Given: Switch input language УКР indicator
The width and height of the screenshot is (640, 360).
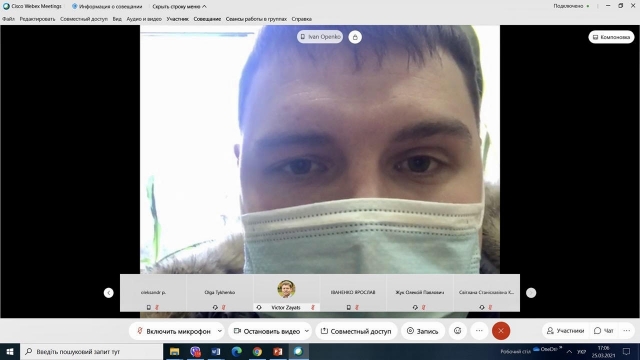Looking at the screenshot, I should point(582,351).
